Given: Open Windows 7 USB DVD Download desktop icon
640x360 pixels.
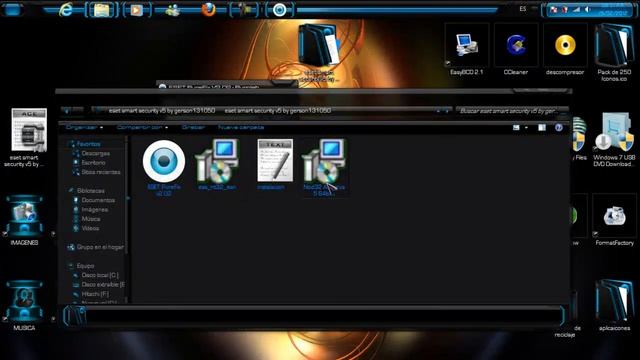Looking at the screenshot, I should pos(614,140).
